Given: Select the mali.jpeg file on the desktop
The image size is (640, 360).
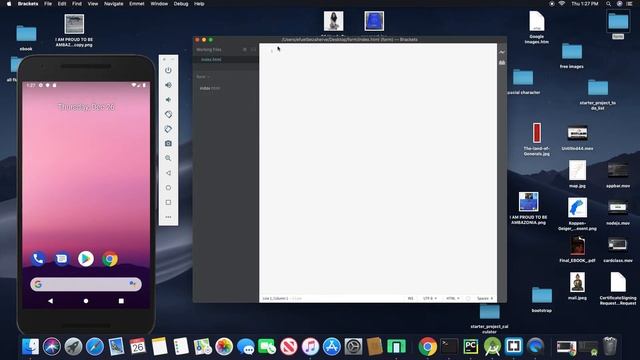Looking at the screenshot, I should (x=577, y=286).
